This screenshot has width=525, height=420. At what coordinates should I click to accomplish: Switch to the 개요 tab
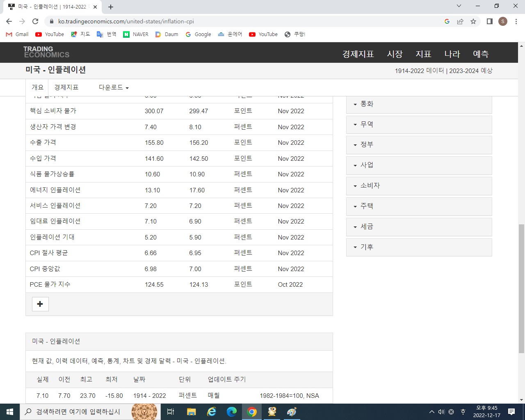[x=37, y=87]
